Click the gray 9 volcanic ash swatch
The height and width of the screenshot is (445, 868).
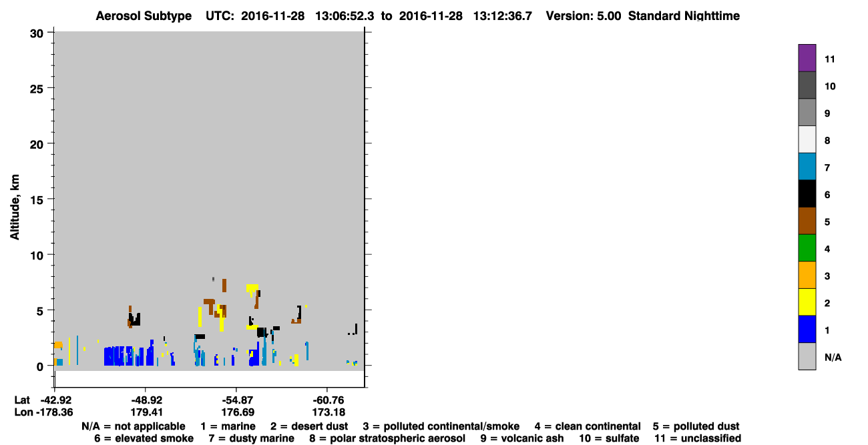coord(807,113)
